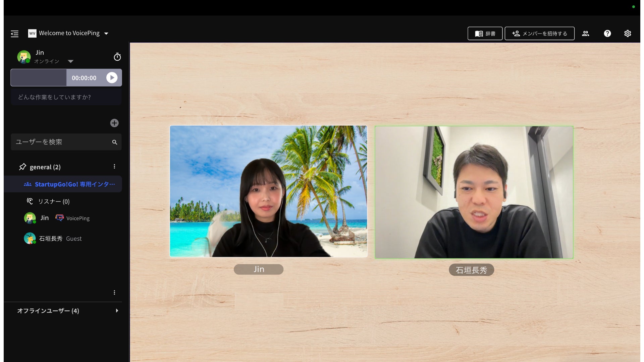Viewport: 644px width, 362px height.
Task: Click the add plus icon
Action: (114, 123)
